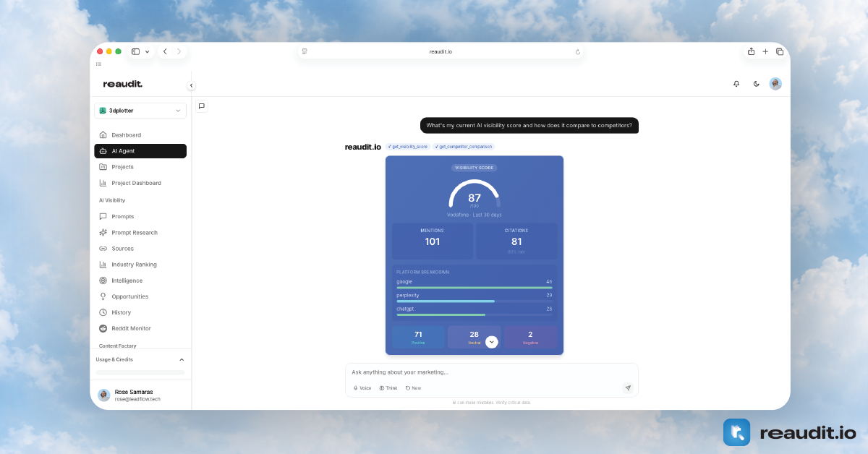Click the Content Factory section header

coord(118,346)
